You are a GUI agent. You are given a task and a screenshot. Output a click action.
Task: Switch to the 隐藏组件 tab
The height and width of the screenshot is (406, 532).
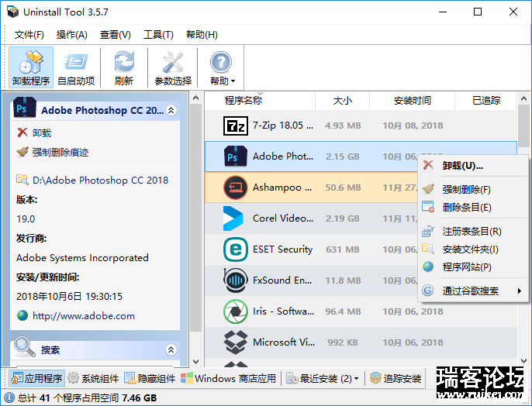[150, 378]
